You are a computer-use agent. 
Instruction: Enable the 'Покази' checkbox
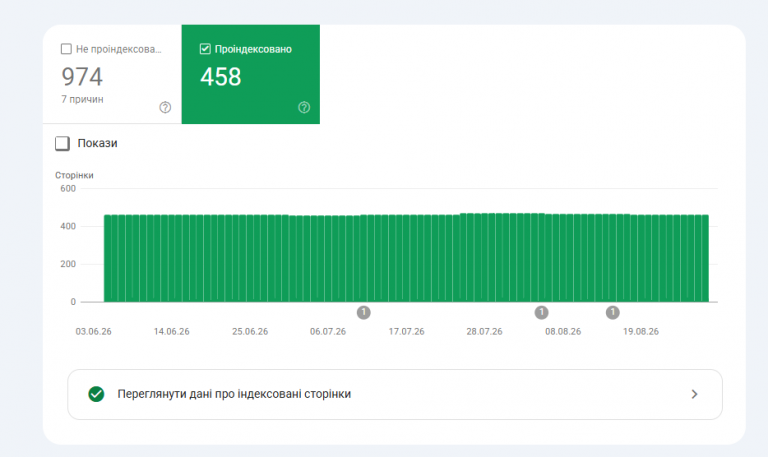coord(62,144)
